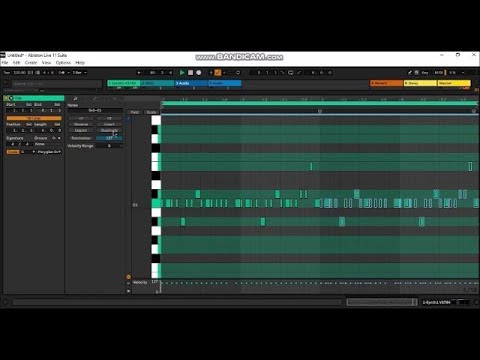Switch to the Notes tab icon
Image resolution: width=480 pixels, height=360 pixels.
75,99
